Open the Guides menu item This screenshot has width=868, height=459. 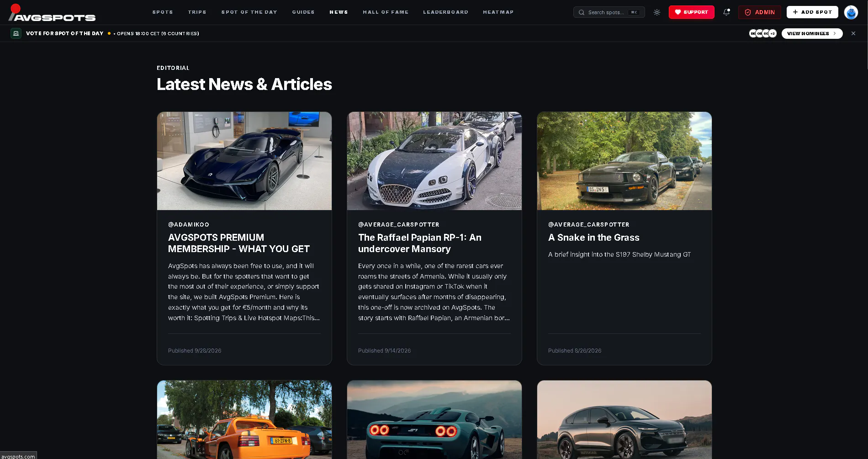[303, 12]
